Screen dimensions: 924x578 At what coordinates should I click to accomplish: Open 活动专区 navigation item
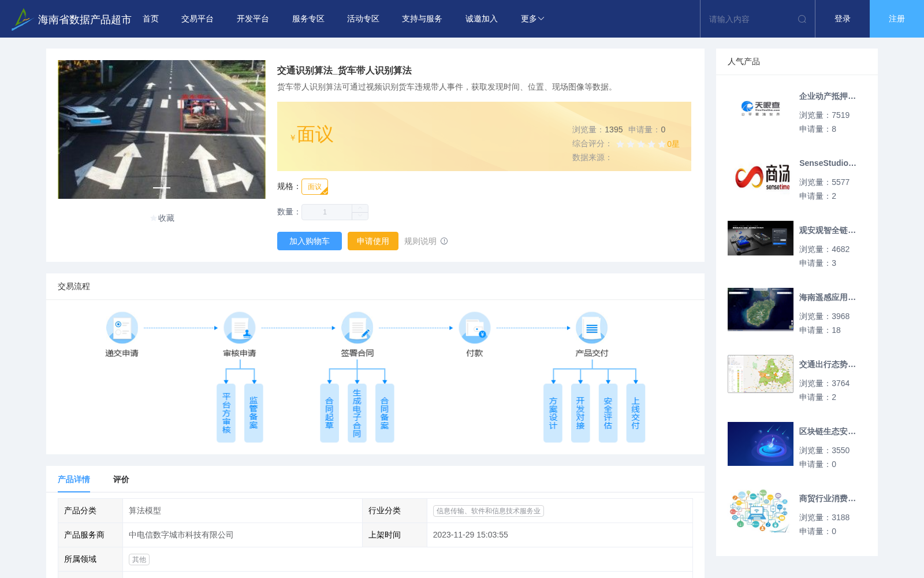pos(363,19)
